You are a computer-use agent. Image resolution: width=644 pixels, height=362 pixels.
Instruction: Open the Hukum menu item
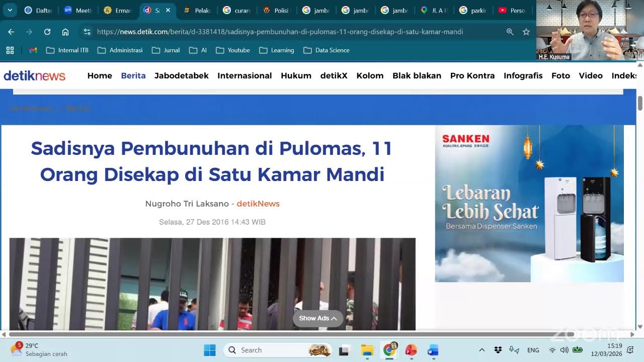pos(296,75)
